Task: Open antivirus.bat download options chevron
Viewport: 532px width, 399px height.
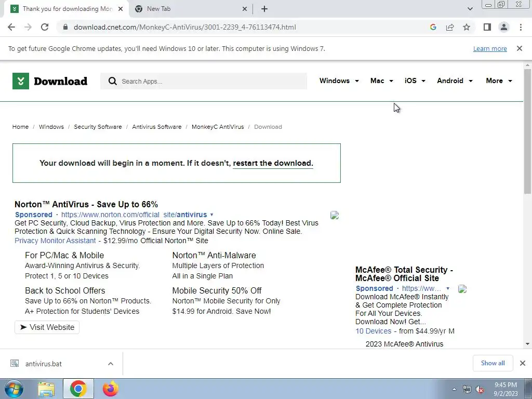Action: (x=111, y=364)
